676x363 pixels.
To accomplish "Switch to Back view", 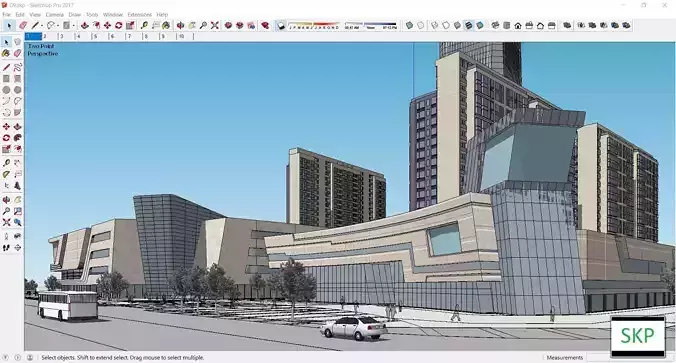I will [x=540, y=25].
